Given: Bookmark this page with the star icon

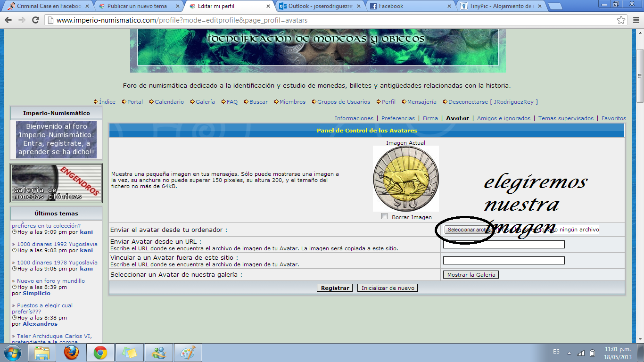Looking at the screenshot, I should (x=621, y=20).
